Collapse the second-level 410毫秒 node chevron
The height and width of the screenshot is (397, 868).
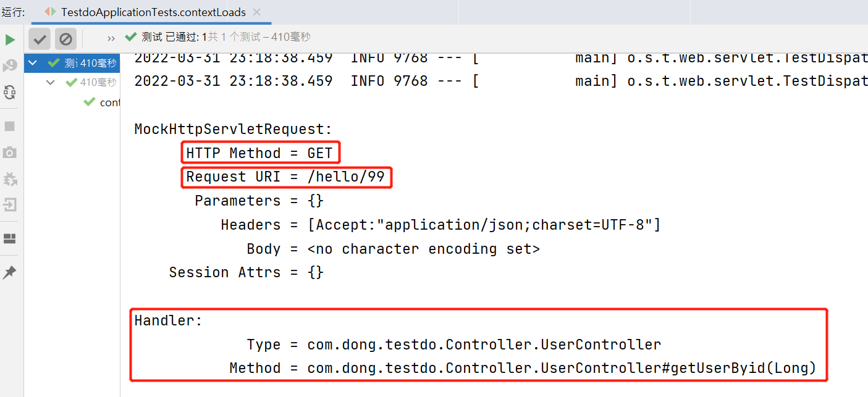click(x=51, y=82)
